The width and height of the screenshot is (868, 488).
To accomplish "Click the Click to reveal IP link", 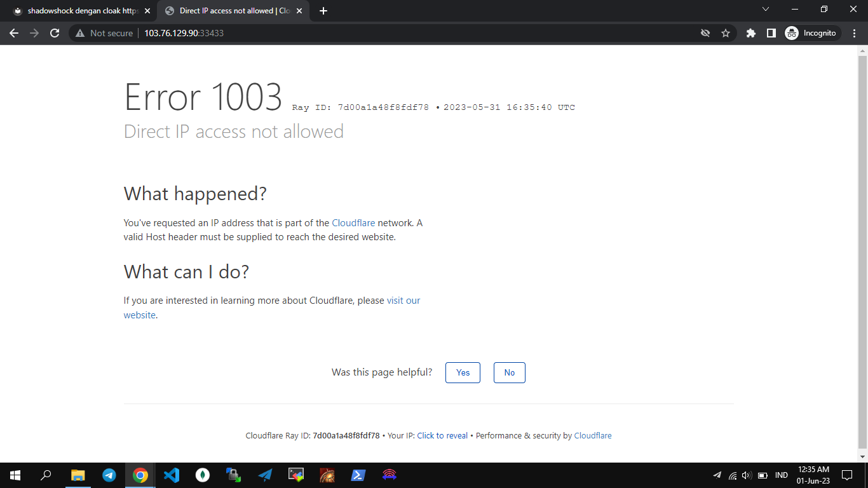I will [442, 436].
